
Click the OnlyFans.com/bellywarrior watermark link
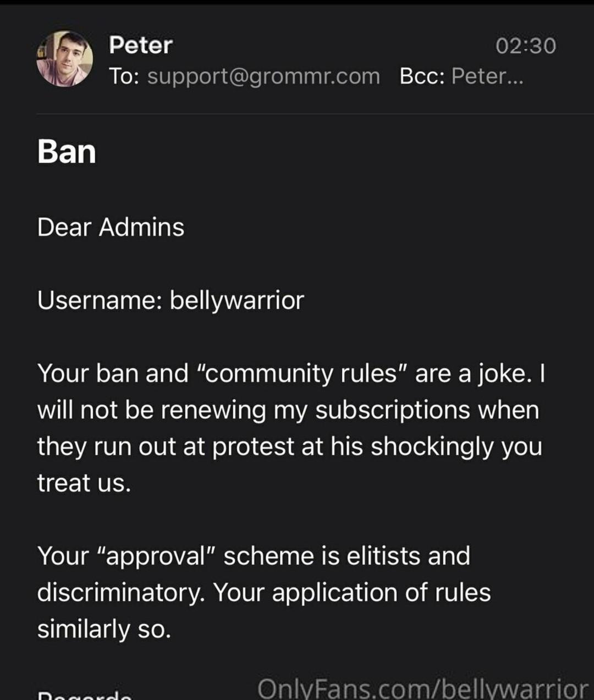pyautogui.click(x=422, y=688)
